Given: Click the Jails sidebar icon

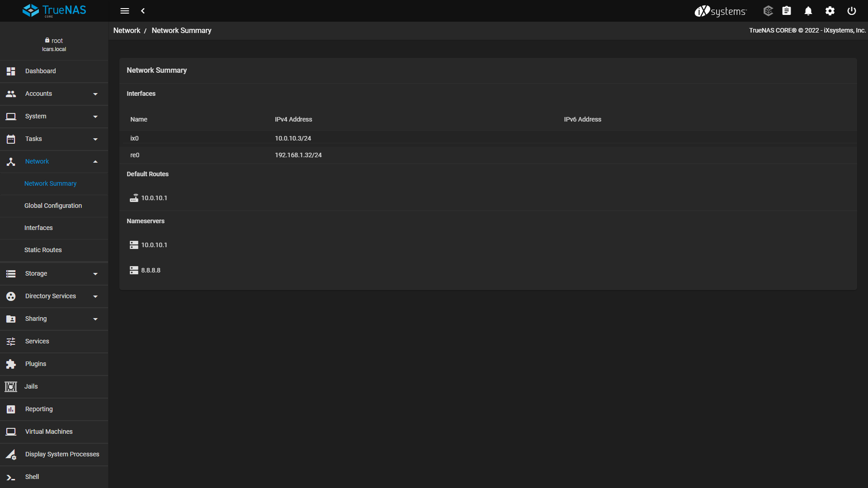Looking at the screenshot, I should click(x=11, y=387).
